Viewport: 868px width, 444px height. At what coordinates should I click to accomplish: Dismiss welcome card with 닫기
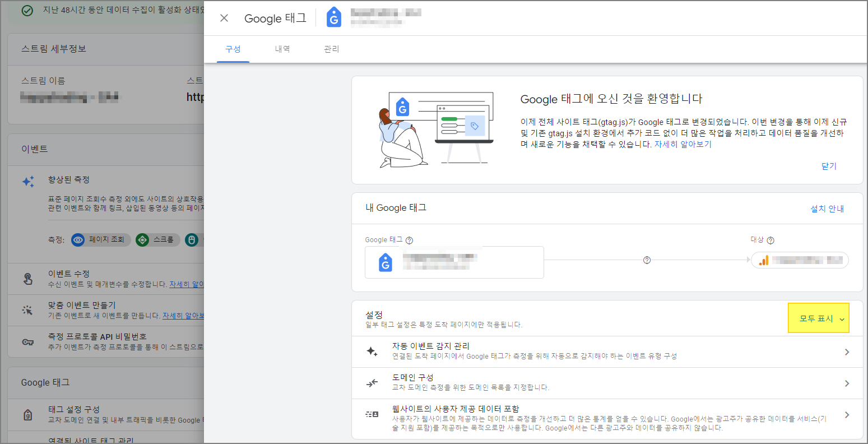[x=829, y=166]
